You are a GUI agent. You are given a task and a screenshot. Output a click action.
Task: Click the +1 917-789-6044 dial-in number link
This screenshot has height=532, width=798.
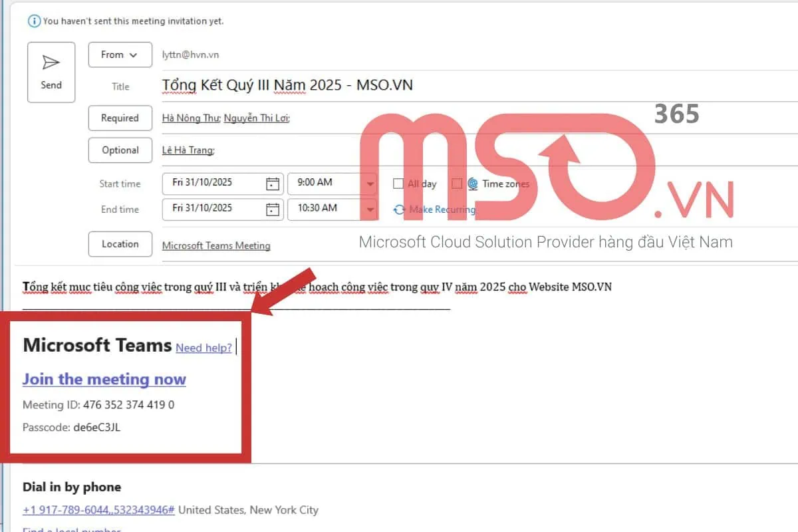[98, 510]
